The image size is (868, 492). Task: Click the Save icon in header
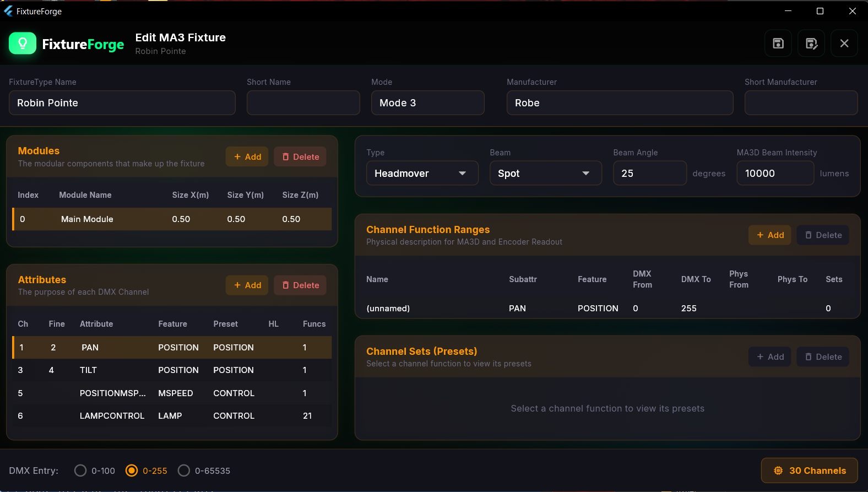(x=778, y=44)
